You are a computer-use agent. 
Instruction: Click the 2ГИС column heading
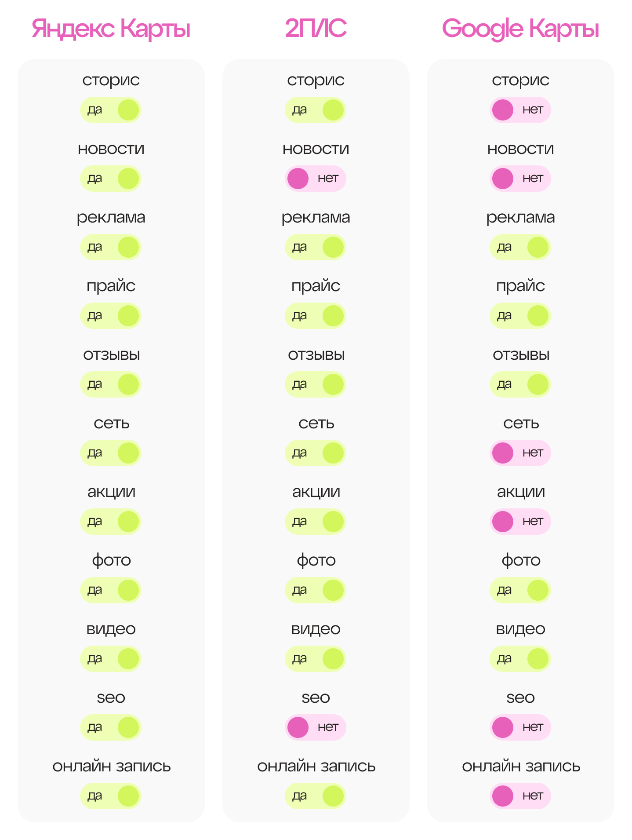coord(316,29)
